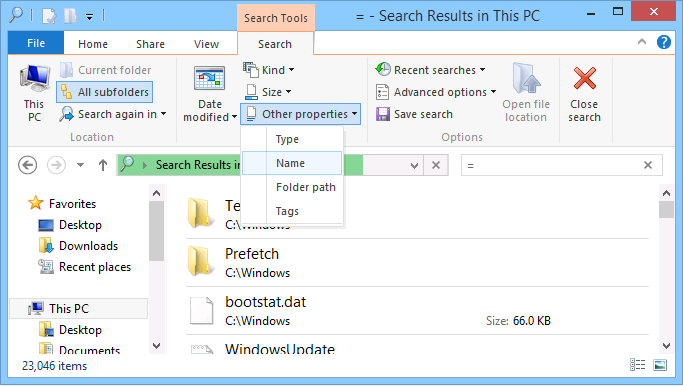
Task: Choose Name from Other properties menu
Action: point(292,163)
